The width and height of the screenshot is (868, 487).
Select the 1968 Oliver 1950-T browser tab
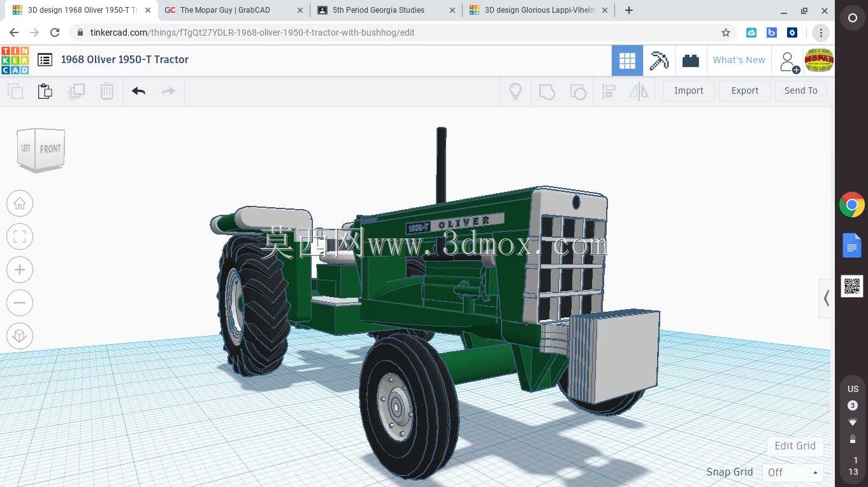[82, 10]
